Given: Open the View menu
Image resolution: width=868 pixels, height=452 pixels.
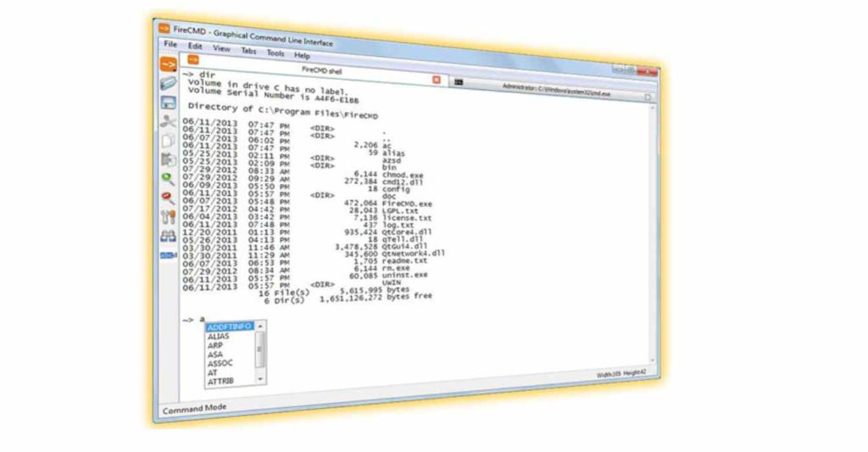Looking at the screenshot, I should pos(221,48).
